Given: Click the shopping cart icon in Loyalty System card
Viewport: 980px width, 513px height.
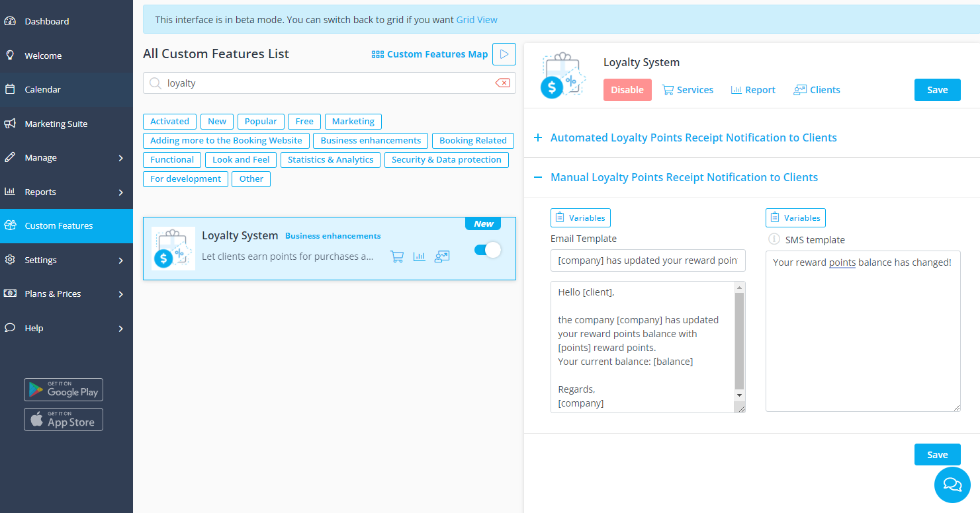Looking at the screenshot, I should (x=397, y=256).
